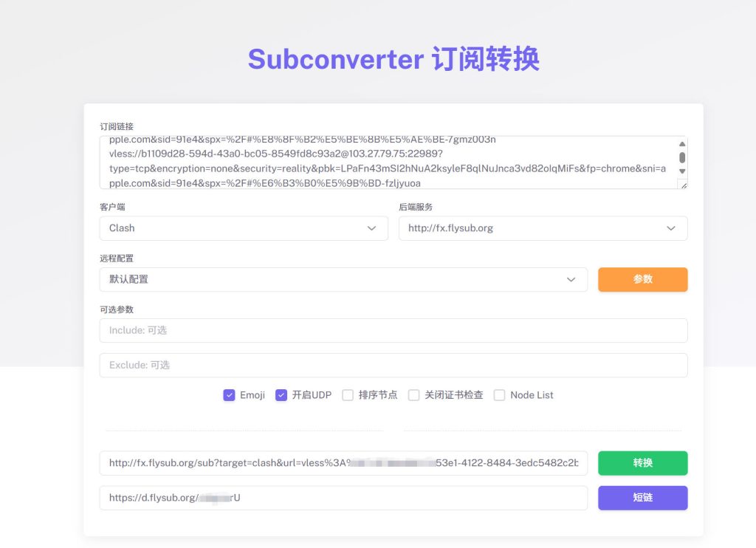This screenshot has height=548, width=756.
Task: Click the green 转换 button
Action: pos(642,463)
